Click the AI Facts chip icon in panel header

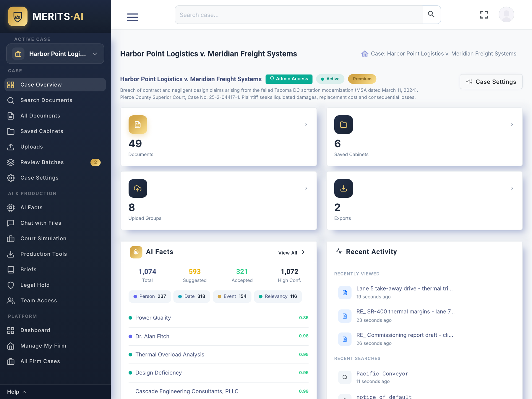pos(136,252)
